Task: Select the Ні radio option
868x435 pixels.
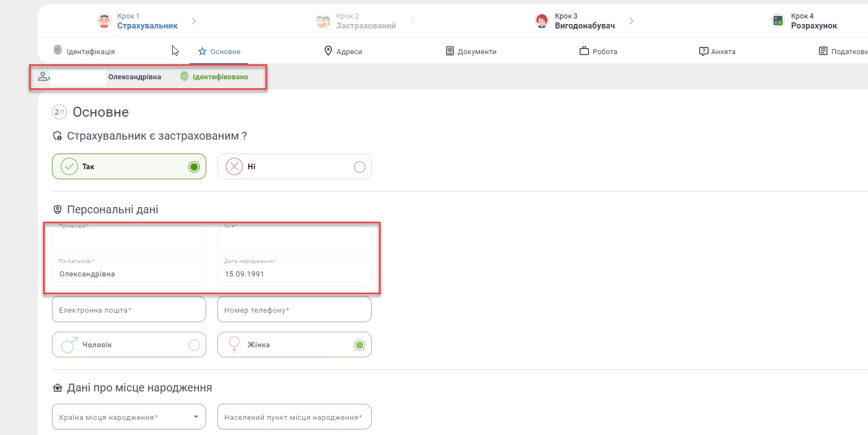Action: (359, 167)
